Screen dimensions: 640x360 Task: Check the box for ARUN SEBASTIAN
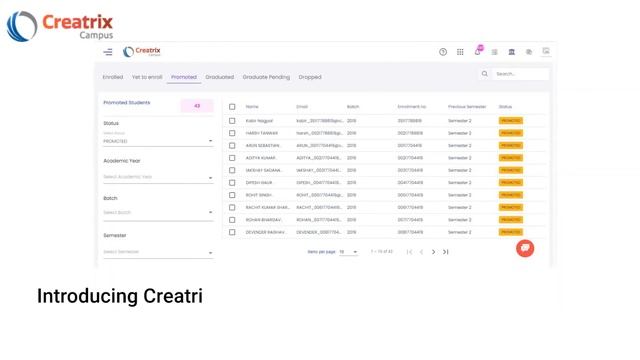tap(232, 145)
